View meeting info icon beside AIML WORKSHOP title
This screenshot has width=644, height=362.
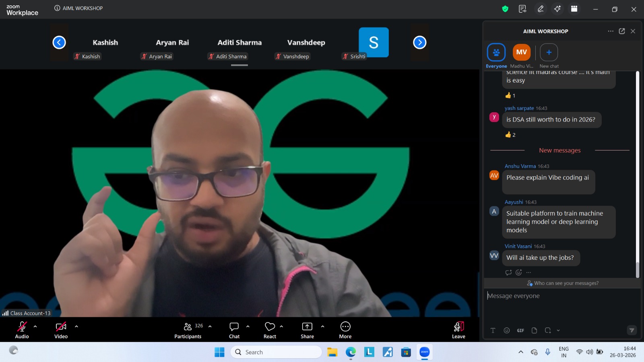coord(57,8)
